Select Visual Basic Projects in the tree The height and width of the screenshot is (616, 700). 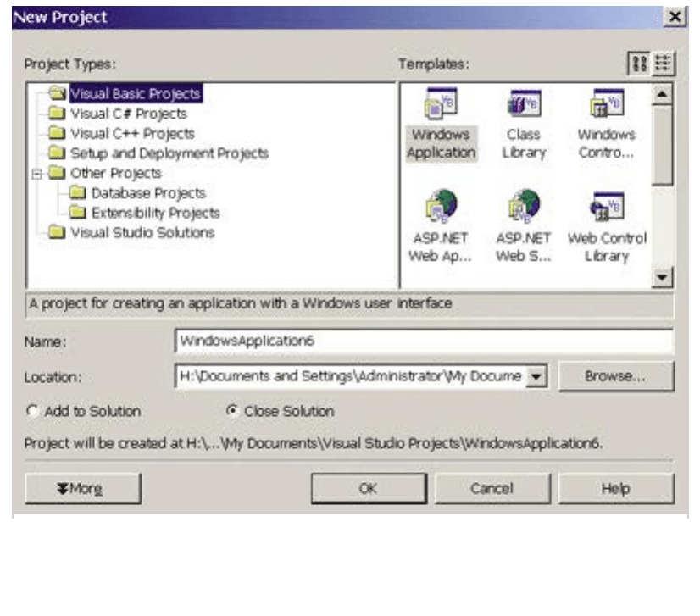pyautogui.click(x=136, y=94)
